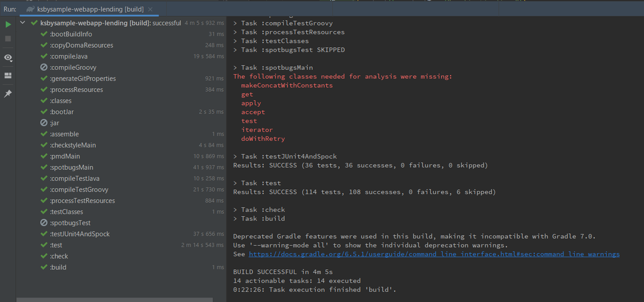The image size is (644, 302).
Task: Click the '2 m 14 s 543 ms' duration
Action: coord(202,245)
